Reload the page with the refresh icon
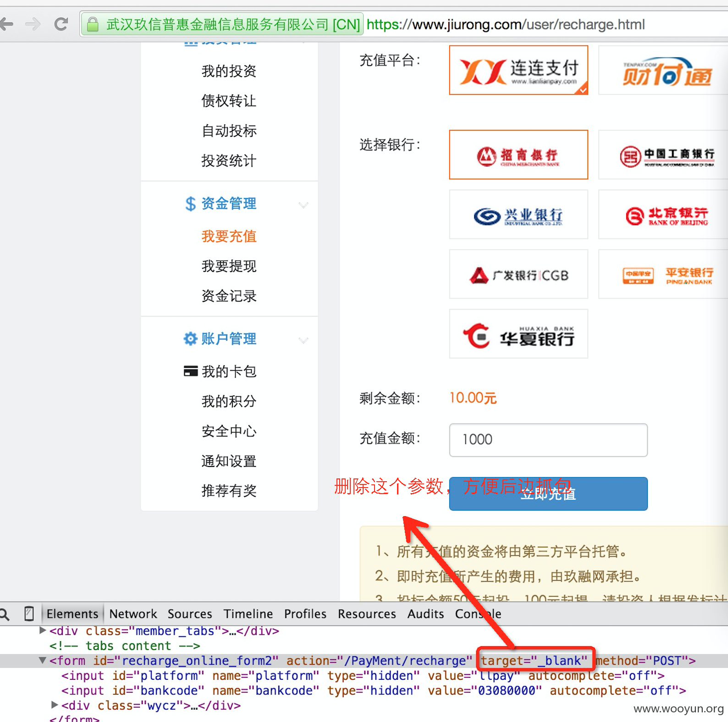 pos(61,23)
